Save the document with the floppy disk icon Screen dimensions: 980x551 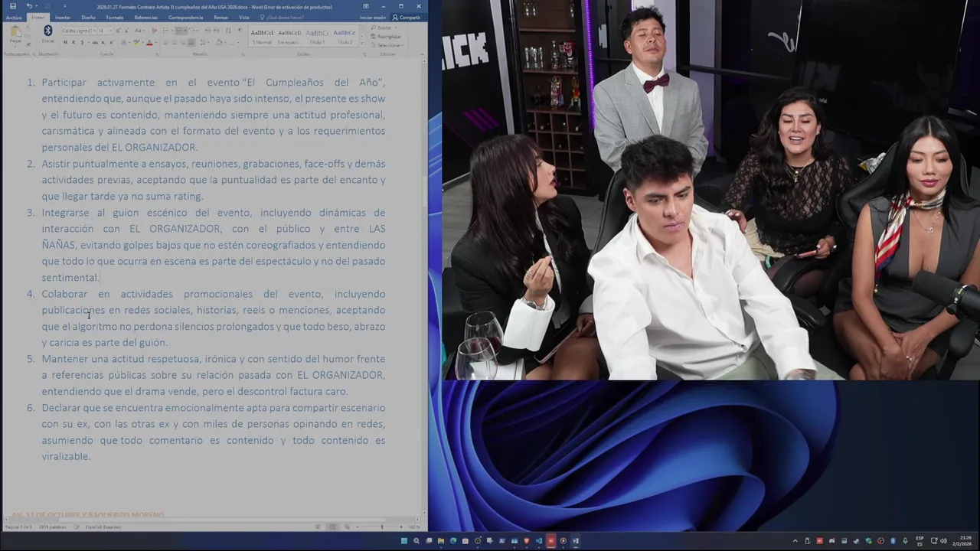[13, 6]
